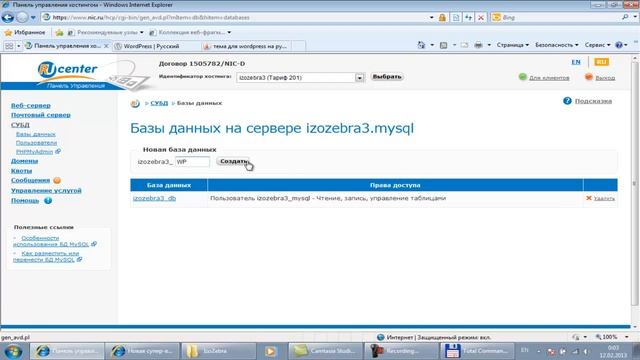Click the СУБД breadcrumb link

[159, 103]
